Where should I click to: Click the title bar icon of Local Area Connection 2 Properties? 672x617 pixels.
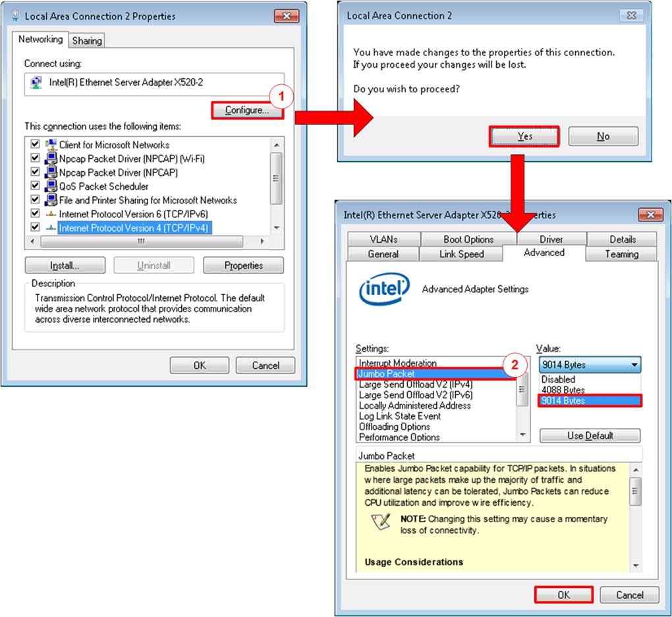(x=15, y=16)
